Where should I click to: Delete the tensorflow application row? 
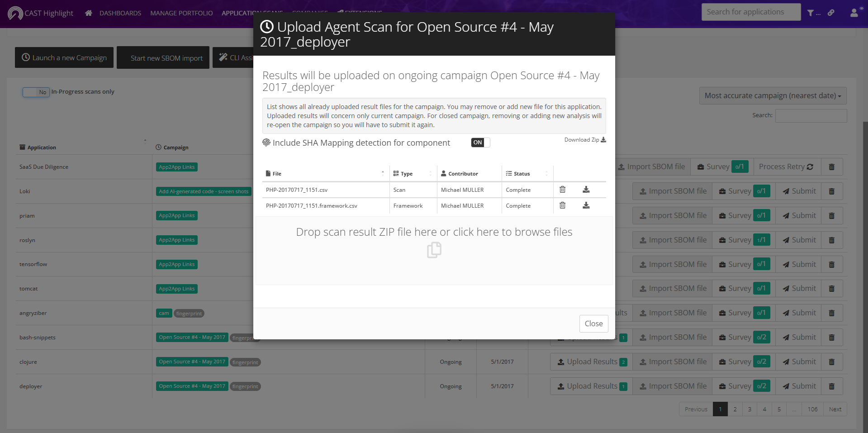click(x=831, y=264)
